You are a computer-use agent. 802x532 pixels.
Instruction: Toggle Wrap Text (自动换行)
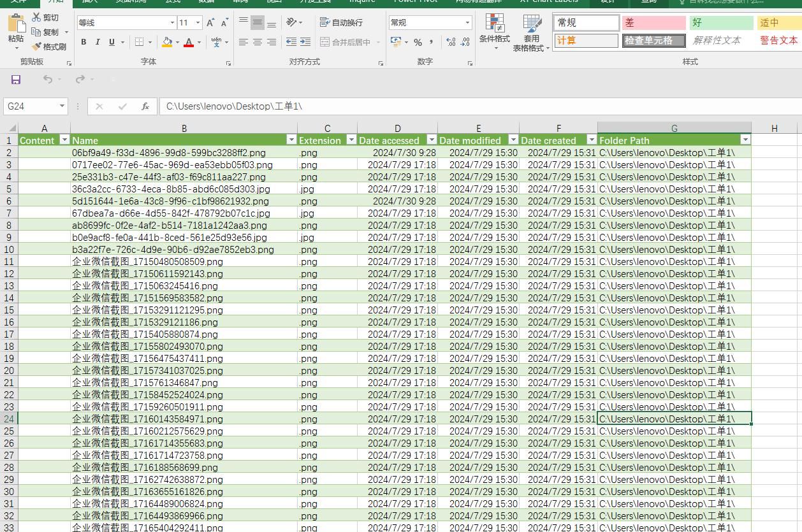click(x=341, y=22)
